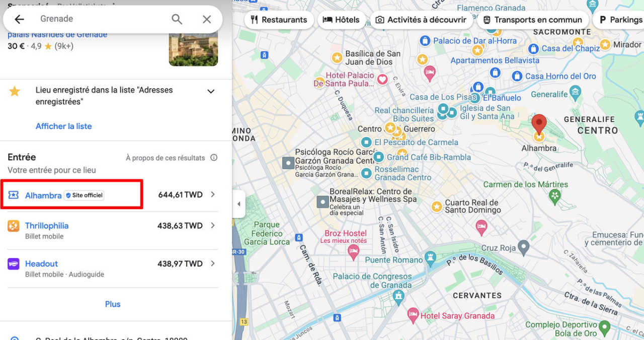Select the Parkings filter chip
The height and width of the screenshot is (340, 644).
620,20
